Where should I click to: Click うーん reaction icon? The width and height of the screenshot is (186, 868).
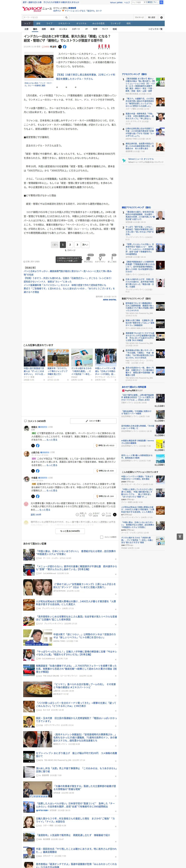click(103, 515)
